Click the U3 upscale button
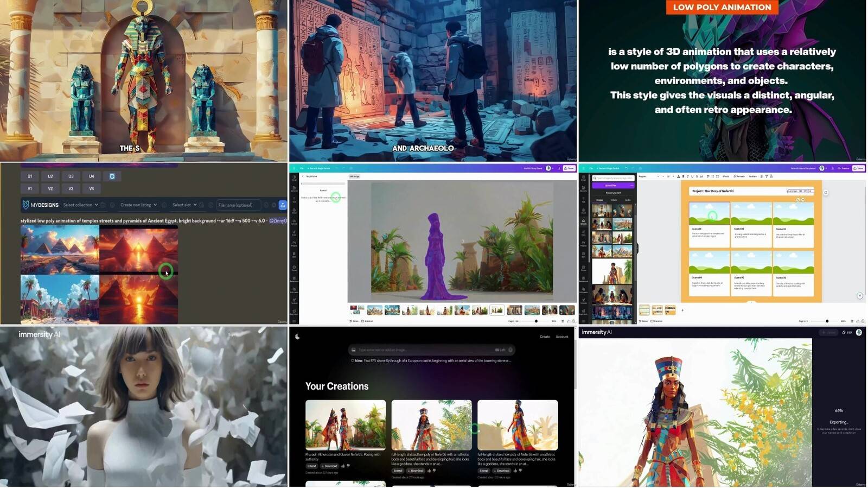 (x=71, y=176)
